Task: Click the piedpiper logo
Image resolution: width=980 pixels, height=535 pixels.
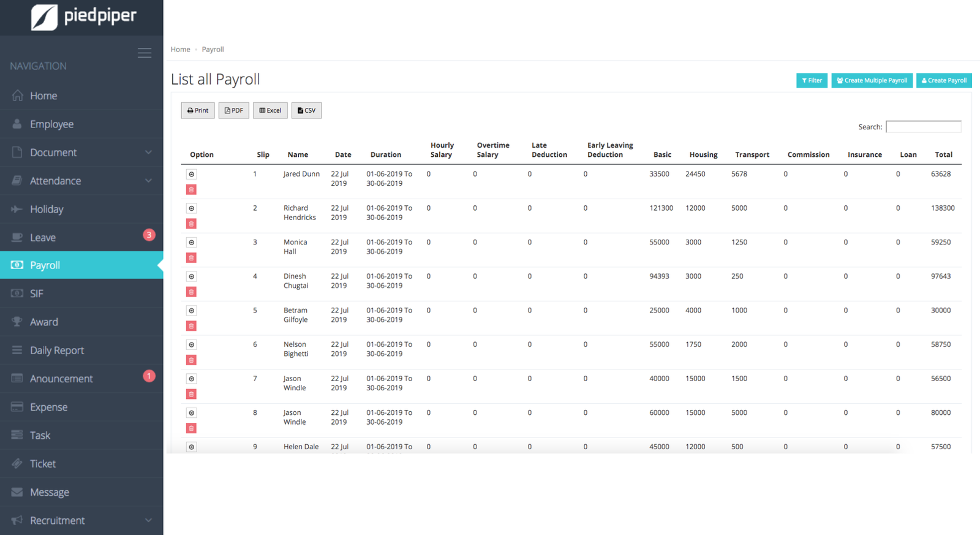Action: point(84,17)
